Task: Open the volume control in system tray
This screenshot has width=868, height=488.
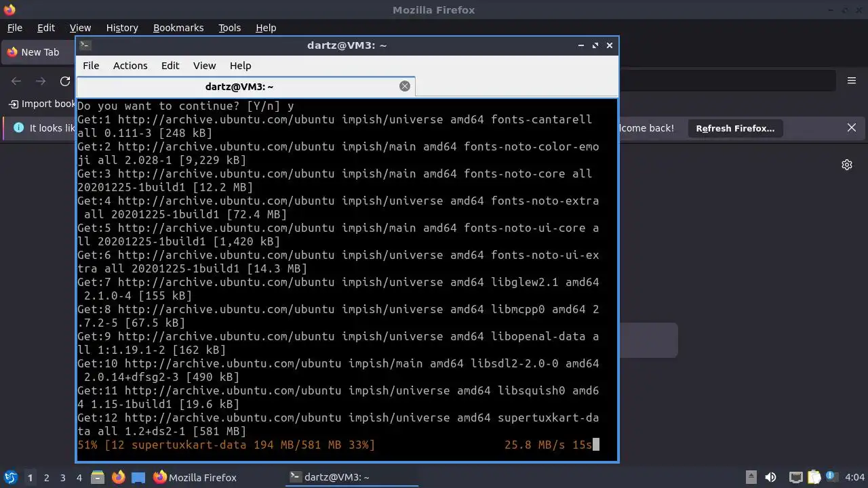Action: tap(770, 477)
